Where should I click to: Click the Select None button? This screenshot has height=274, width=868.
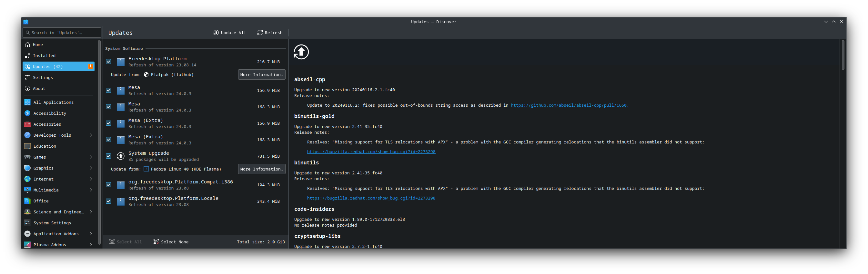[x=171, y=242]
